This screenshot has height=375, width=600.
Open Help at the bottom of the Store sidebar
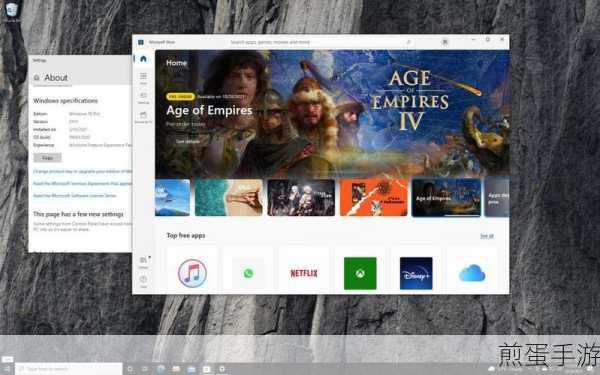[143, 282]
